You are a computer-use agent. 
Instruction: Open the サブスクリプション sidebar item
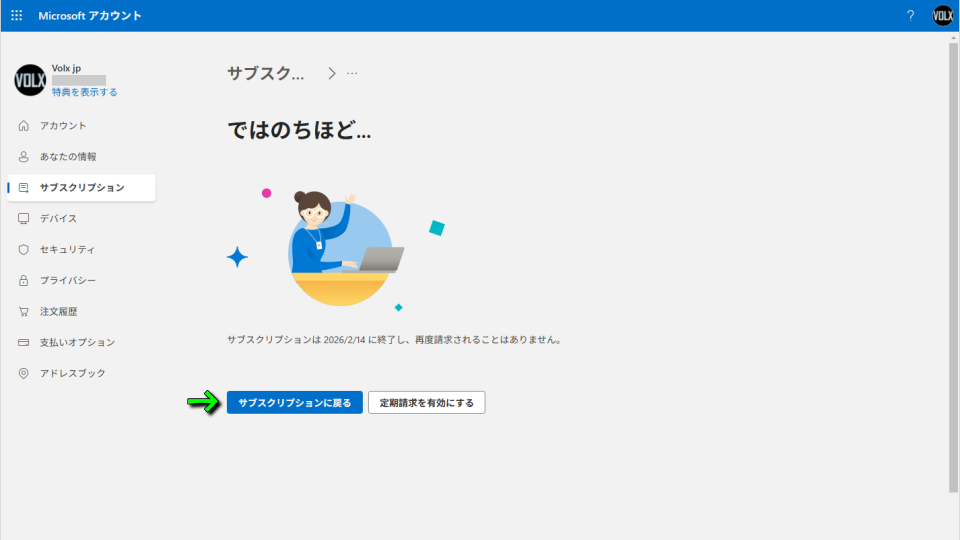coord(82,188)
